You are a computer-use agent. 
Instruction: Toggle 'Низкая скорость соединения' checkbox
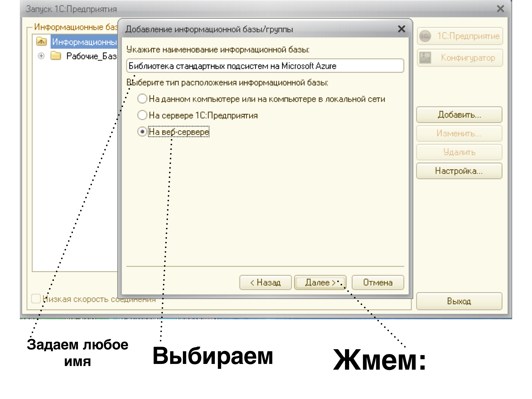click(36, 299)
